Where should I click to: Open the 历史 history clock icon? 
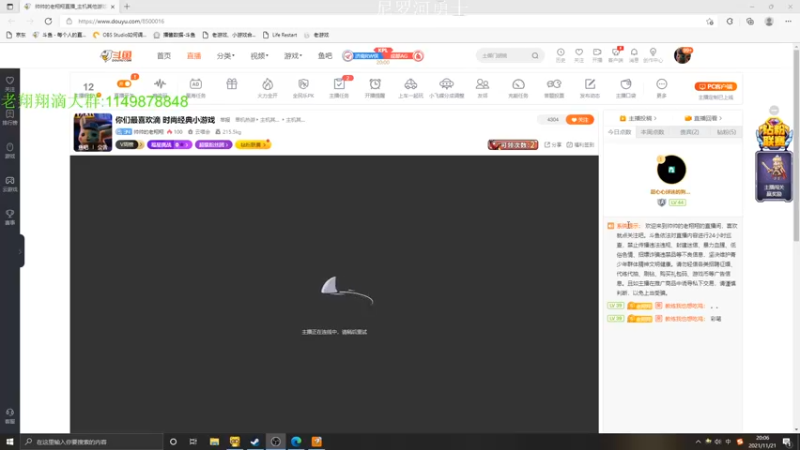pyautogui.click(x=560, y=55)
